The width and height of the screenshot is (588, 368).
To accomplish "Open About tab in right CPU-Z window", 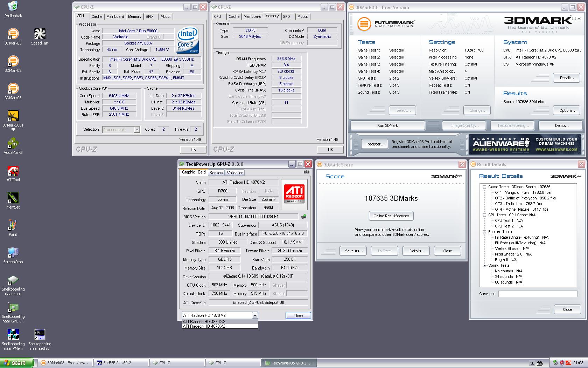I will 303,16.
